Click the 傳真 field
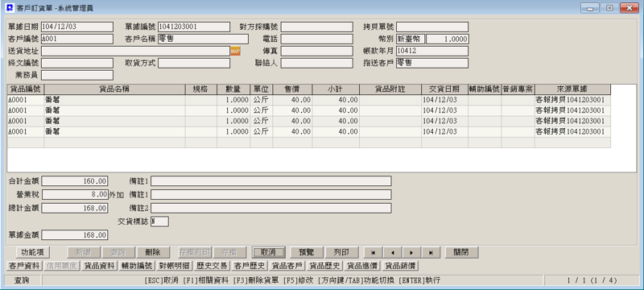Viewport: 644px width, 290px height. click(x=316, y=51)
